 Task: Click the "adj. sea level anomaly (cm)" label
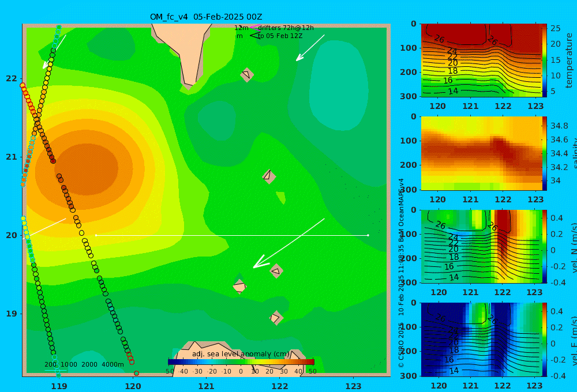pos(241,354)
